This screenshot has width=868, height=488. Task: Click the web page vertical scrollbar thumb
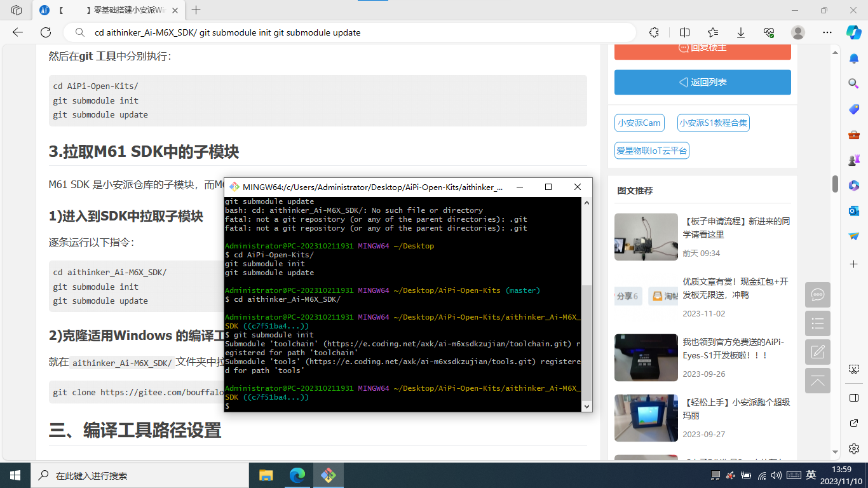point(836,183)
